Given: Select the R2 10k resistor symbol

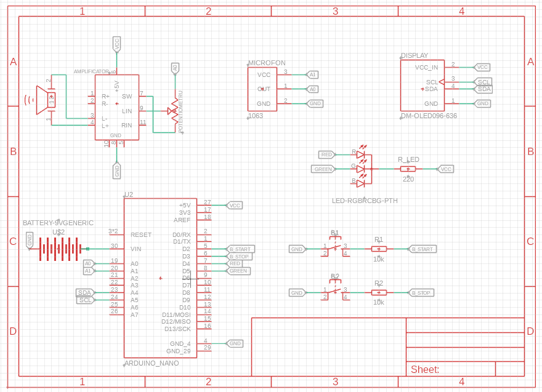Looking at the screenshot, I should coord(379,292).
